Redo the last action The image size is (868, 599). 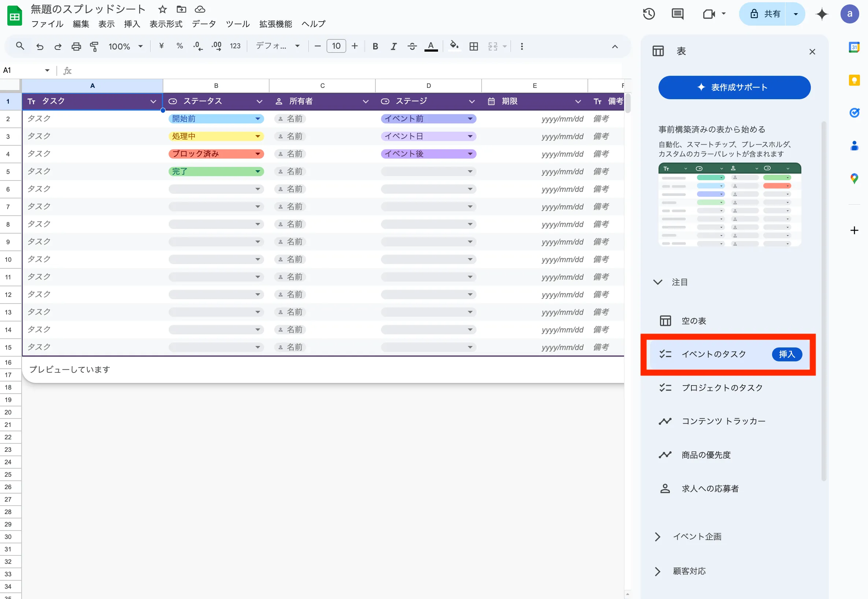pos(58,46)
